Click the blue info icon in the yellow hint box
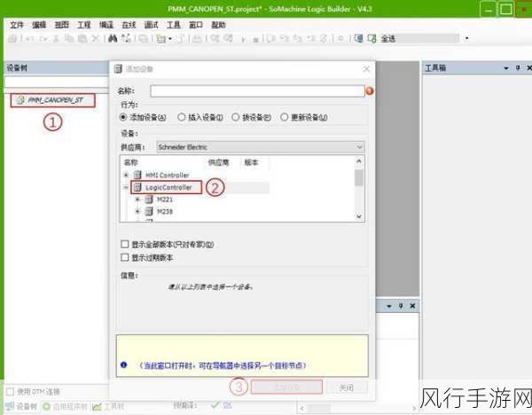 tap(123, 364)
